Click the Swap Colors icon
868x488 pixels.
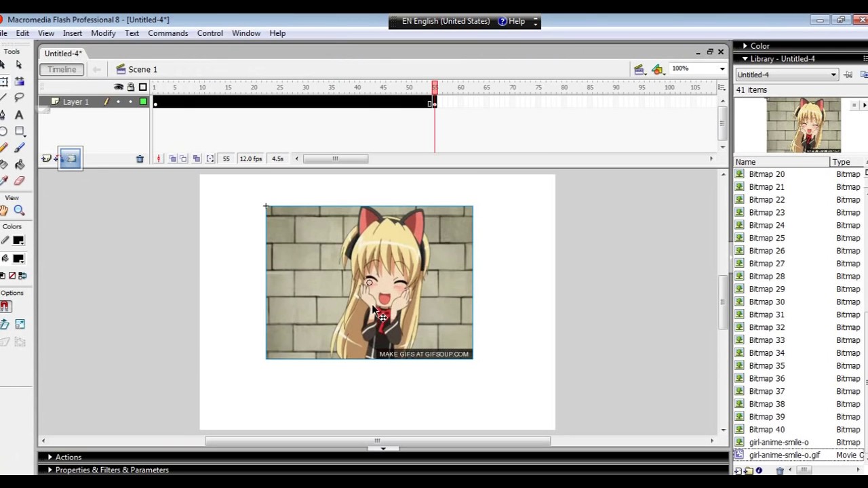(22, 276)
